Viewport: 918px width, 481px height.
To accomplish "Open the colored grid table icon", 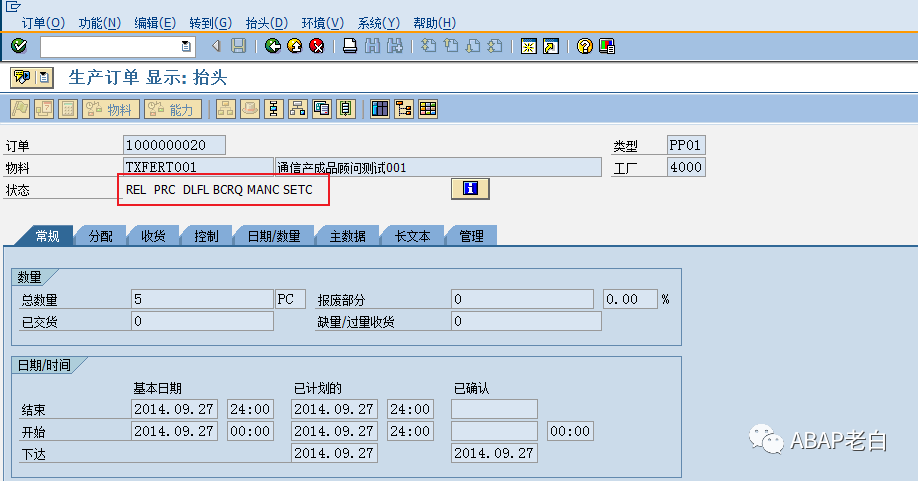I will [x=428, y=109].
